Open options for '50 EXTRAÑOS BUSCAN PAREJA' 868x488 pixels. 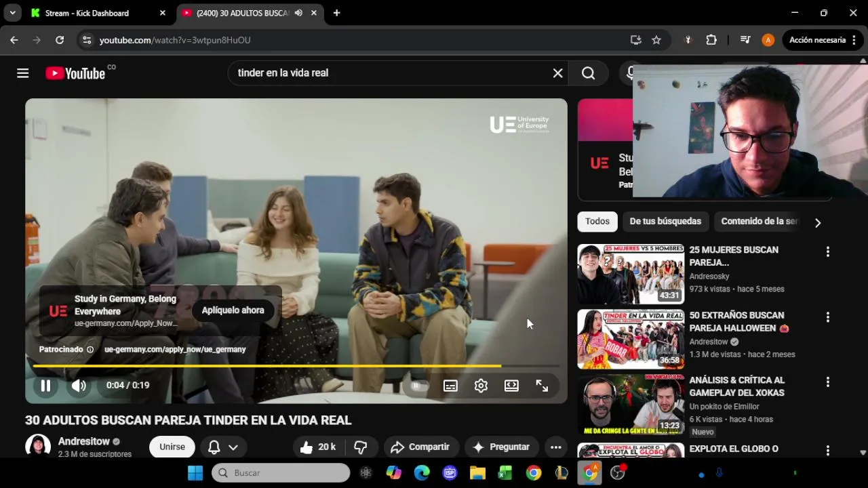827,317
